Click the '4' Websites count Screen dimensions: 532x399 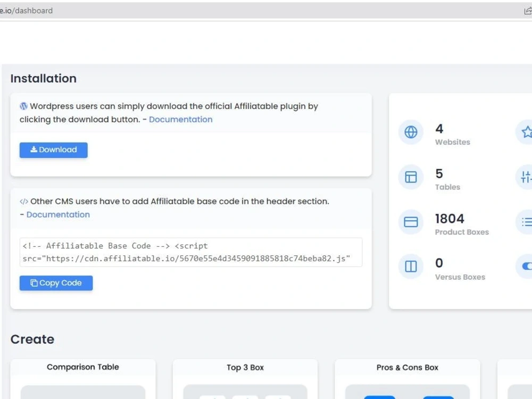coord(439,129)
